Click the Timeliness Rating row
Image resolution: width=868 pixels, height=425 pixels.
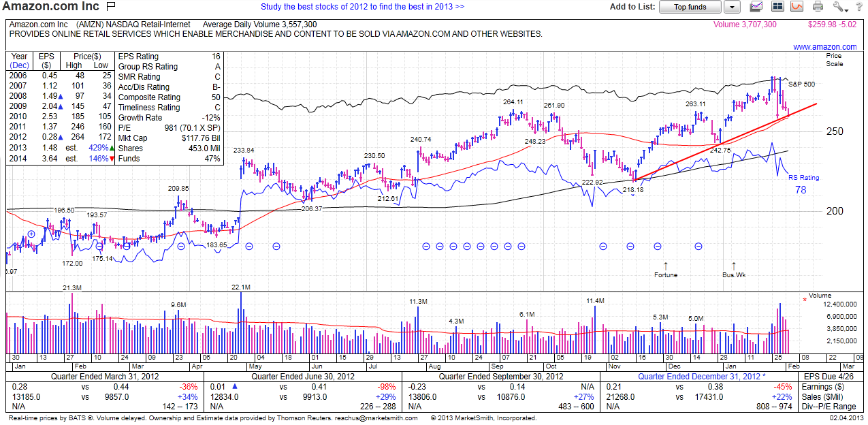[x=170, y=108]
